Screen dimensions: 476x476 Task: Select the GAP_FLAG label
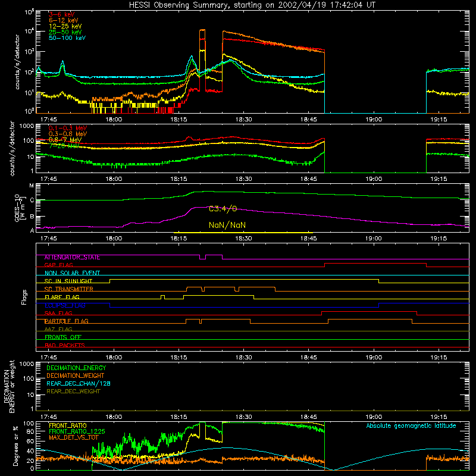(58, 265)
